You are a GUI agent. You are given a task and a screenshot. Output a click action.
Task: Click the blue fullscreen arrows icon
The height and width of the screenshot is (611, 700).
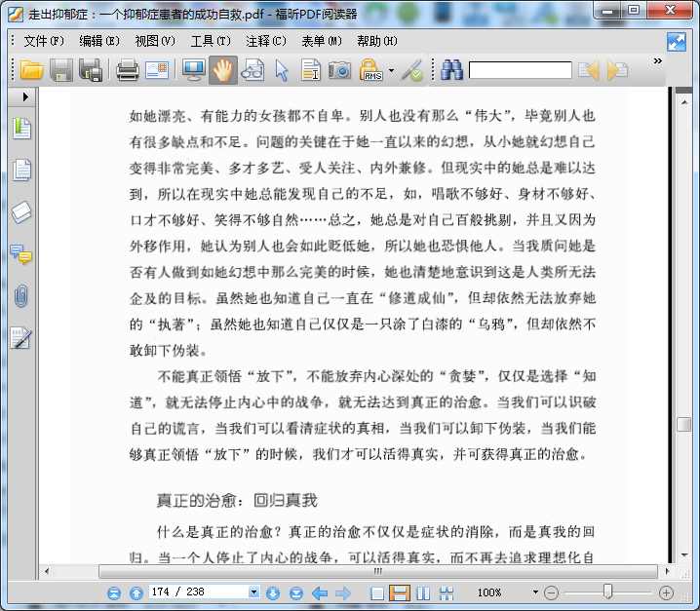coord(677,42)
